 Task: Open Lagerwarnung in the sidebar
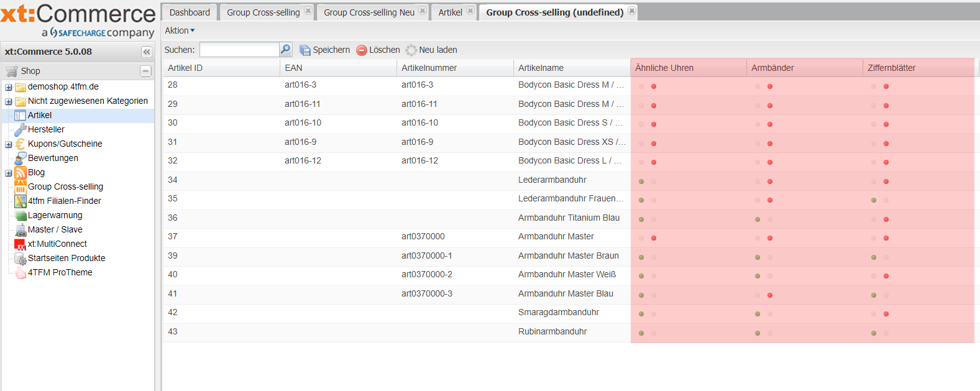[55, 215]
